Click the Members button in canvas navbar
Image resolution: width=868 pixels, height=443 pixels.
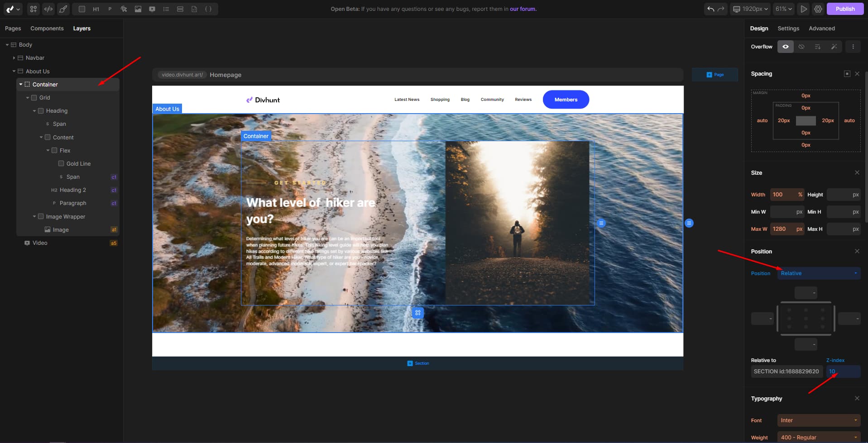click(x=566, y=100)
